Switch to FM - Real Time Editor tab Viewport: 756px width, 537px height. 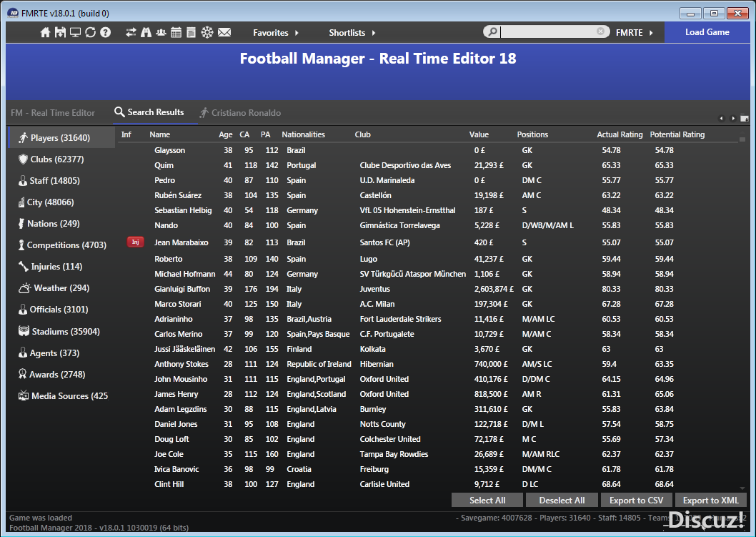click(53, 113)
